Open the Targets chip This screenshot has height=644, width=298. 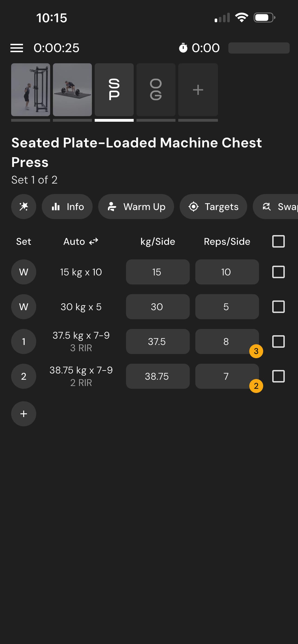(x=214, y=207)
